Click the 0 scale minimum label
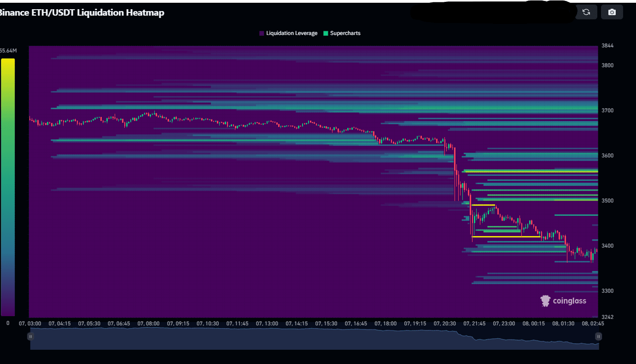 (8, 323)
